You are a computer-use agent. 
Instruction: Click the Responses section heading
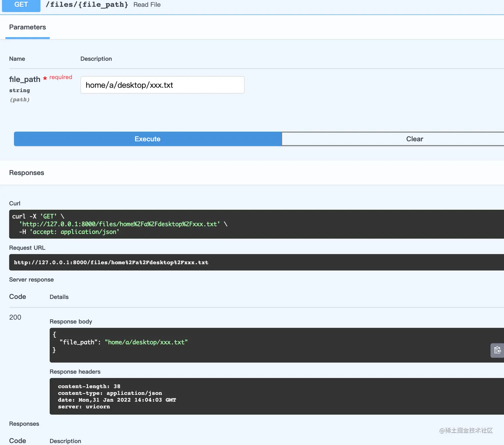(x=27, y=173)
